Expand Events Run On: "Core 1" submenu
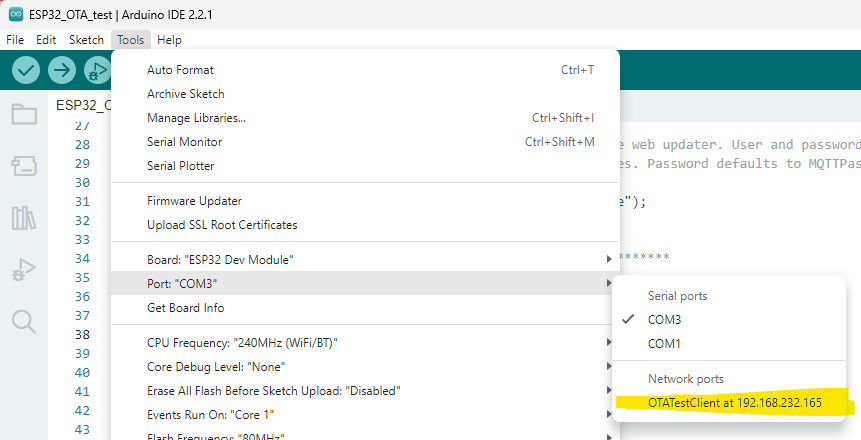Viewport: 861px width, 440px height. tap(365, 415)
